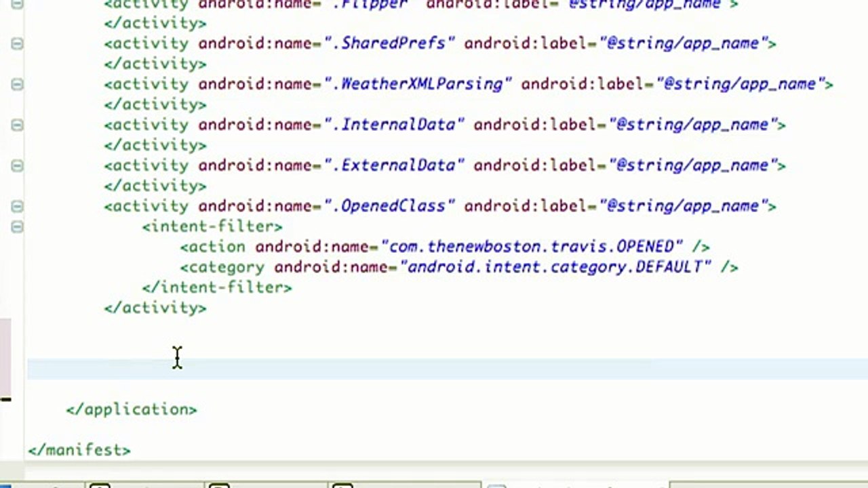Click "@string/app_name" on the .OpenedClass line

coord(684,206)
